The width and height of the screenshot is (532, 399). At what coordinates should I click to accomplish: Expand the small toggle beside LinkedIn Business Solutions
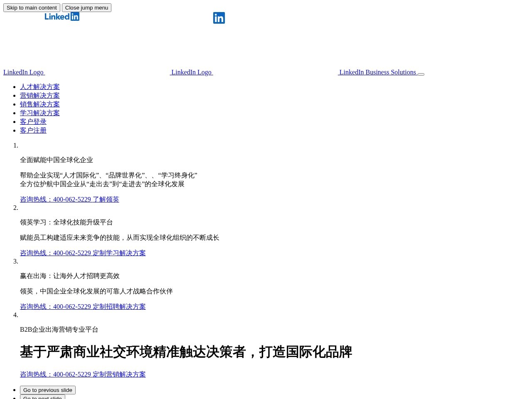tap(421, 74)
